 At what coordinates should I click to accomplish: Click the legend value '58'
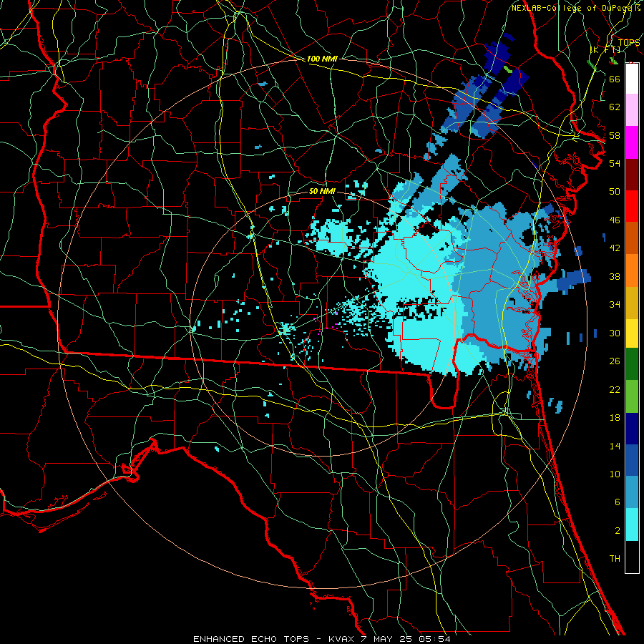(x=615, y=135)
